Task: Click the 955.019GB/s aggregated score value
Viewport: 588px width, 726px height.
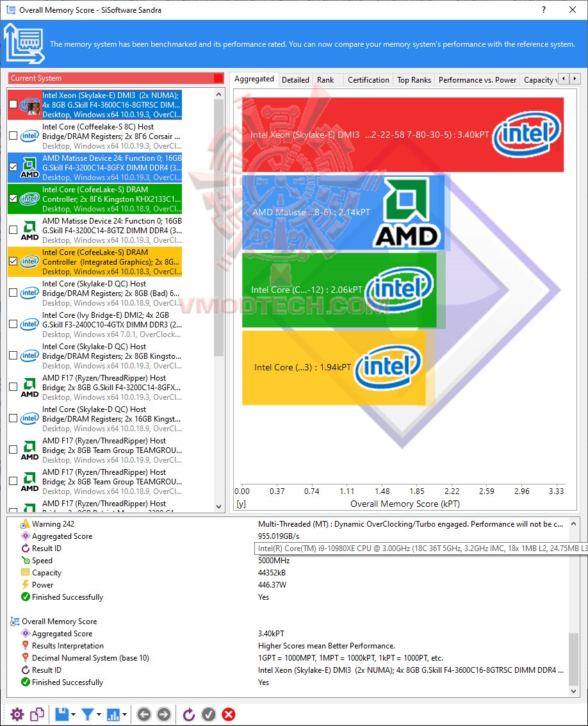Action: [x=279, y=536]
